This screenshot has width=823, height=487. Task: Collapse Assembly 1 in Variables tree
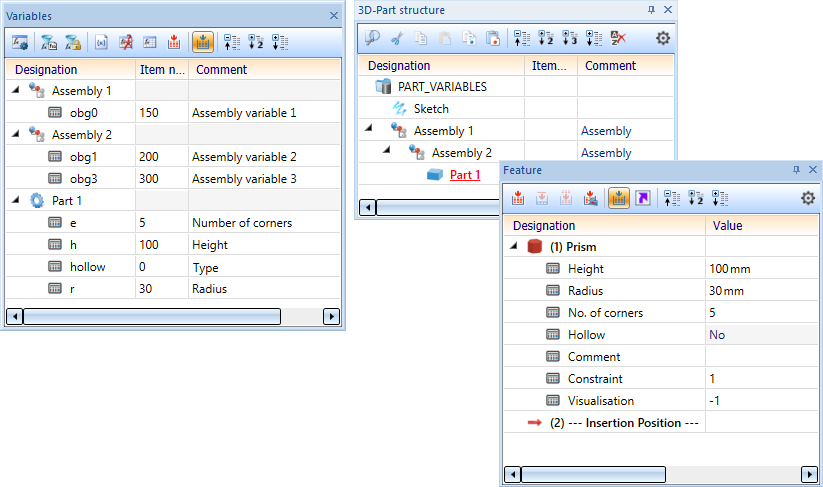pos(16,90)
